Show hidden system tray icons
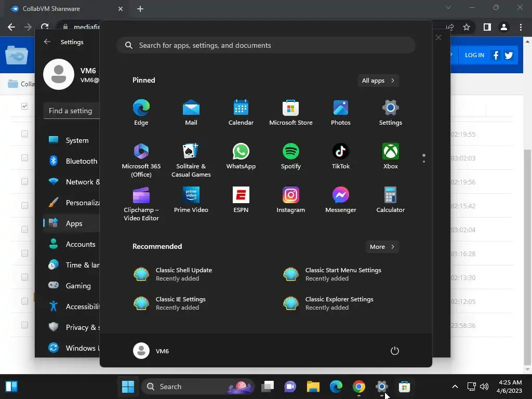This screenshot has width=532, height=399. pos(455,387)
